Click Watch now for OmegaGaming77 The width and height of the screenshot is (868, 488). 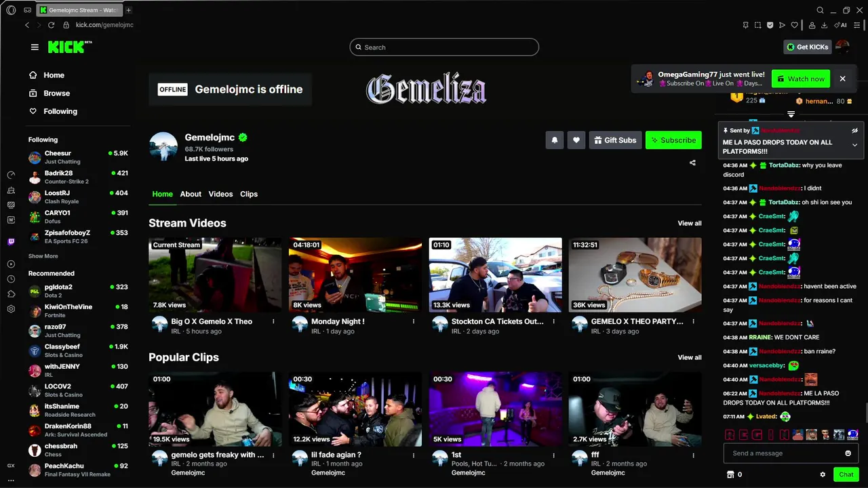pos(801,79)
